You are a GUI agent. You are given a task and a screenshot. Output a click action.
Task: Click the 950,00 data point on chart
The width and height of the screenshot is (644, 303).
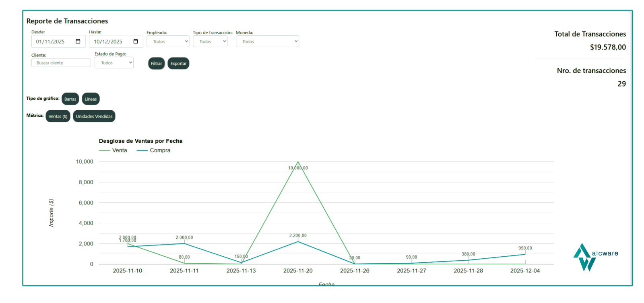525,254
